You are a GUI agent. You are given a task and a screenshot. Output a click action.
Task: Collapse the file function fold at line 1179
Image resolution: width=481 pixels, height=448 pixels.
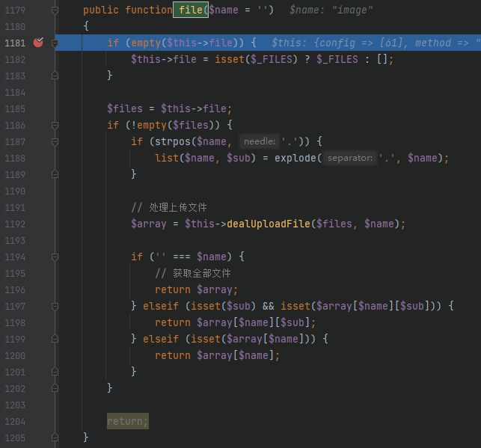[55, 10]
